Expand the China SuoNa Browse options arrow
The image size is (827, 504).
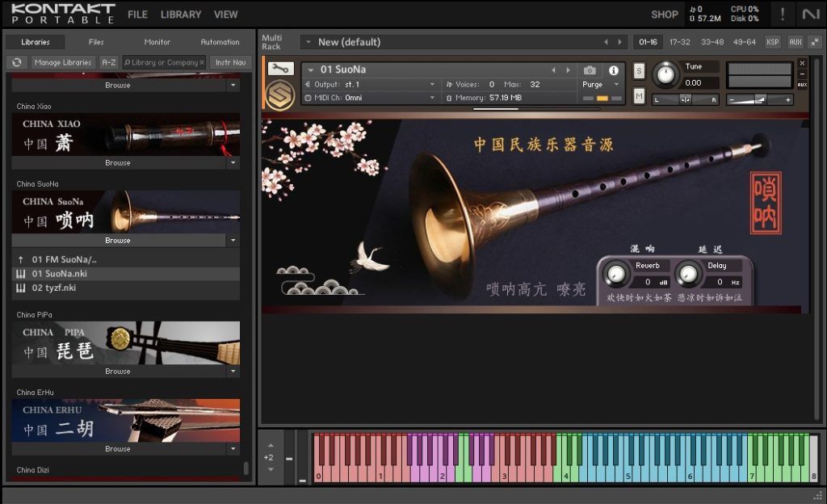tap(233, 241)
